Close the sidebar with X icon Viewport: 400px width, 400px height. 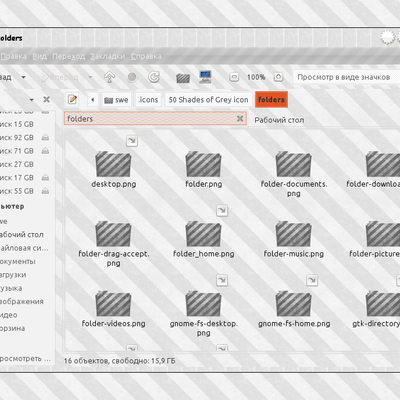click(46, 99)
